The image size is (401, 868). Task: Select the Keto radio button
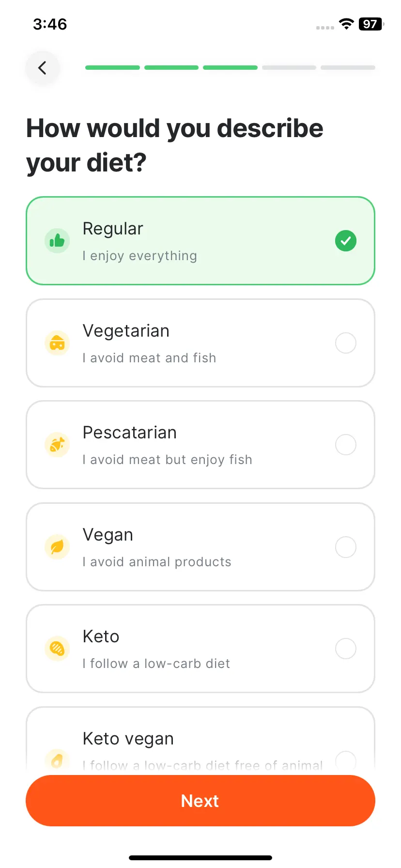pyautogui.click(x=346, y=649)
